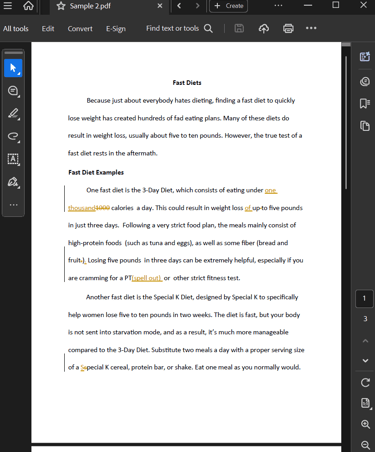Screen dimensions: 375x452
Task: Save the file with the disk icon
Action: (x=239, y=28)
